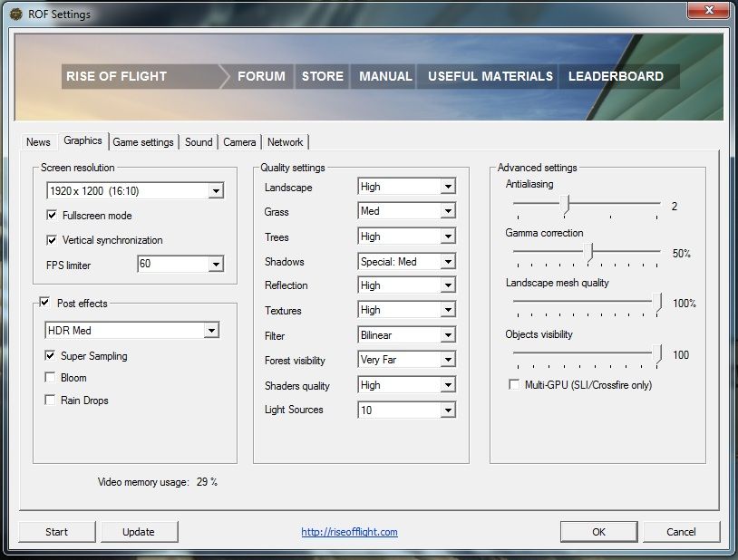Screen dimensions: 738x560
Task: Click the 'Video memory usage: 29 %' text
Action: pyautogui.click(x=157, y=482)
